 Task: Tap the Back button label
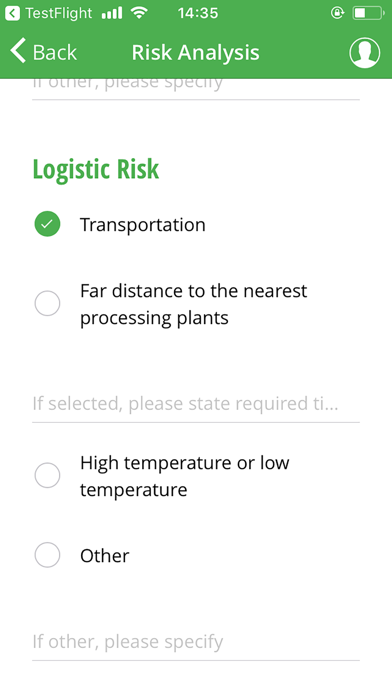(x=55, y=52)
